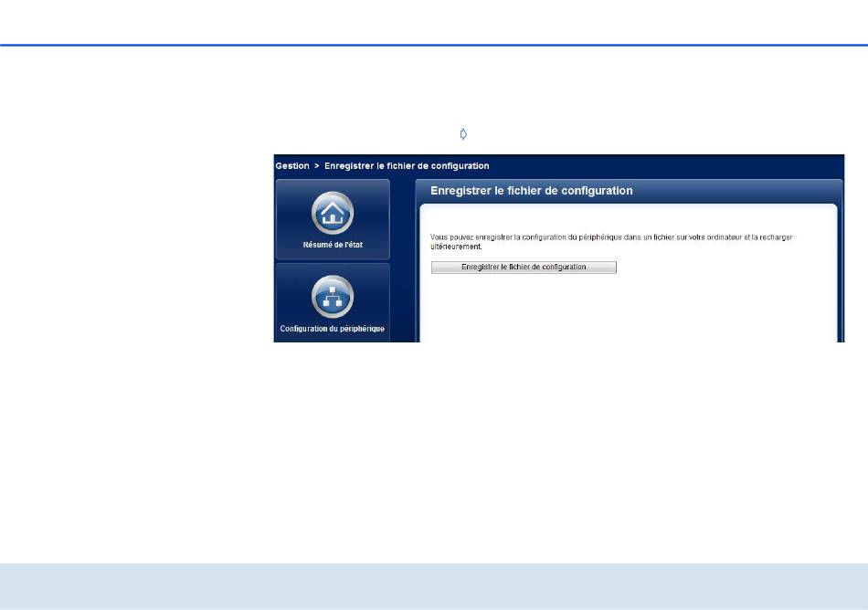This screenshot has width=868, height=610.
Task: Select the Configuration du périphérique label
Action: point(333,329)
